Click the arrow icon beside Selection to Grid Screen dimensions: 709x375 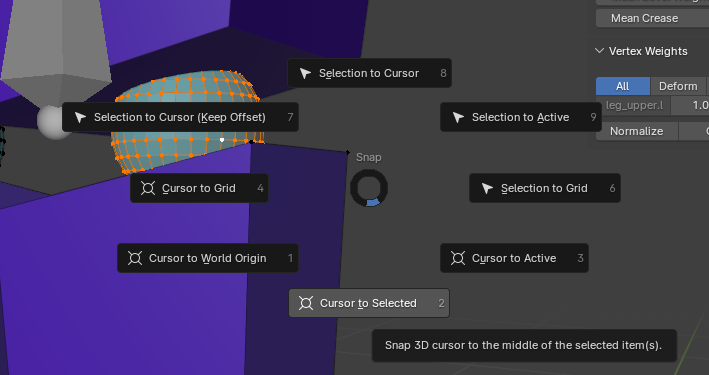tap(487, 188)
